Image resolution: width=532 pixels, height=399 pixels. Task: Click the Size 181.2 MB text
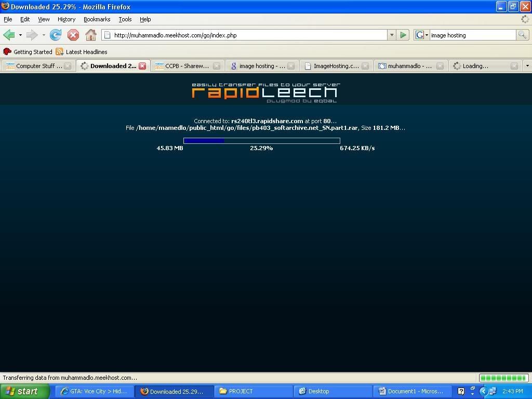383,128
